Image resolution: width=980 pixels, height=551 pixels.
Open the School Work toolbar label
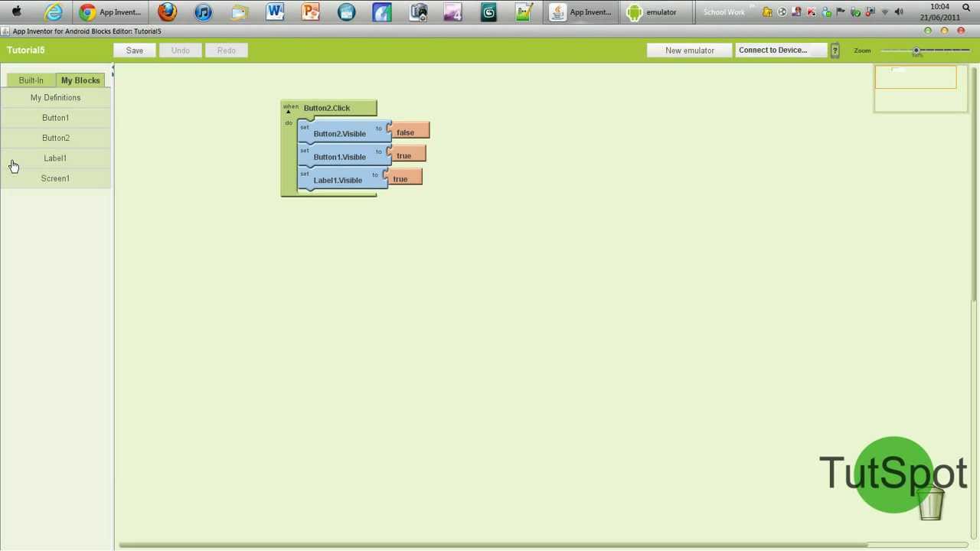pyautogui.click(x=724, y=12)
